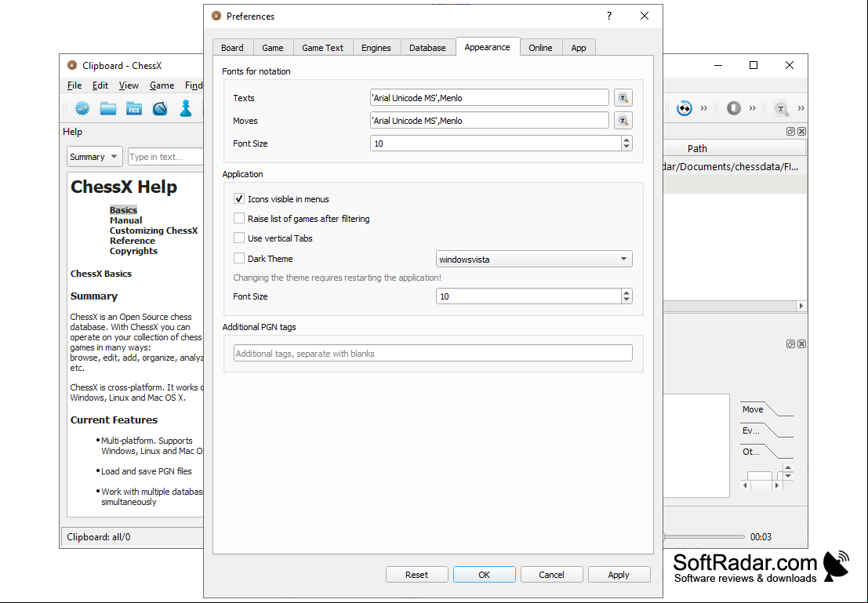Expand toolbar overflow after flip board icon

[704, 108]
